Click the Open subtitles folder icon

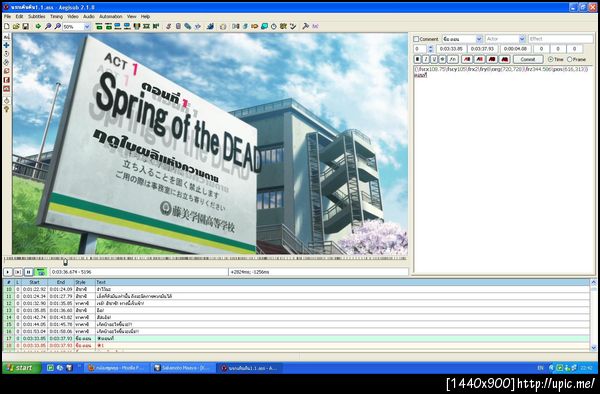click(x=16, y=26)
